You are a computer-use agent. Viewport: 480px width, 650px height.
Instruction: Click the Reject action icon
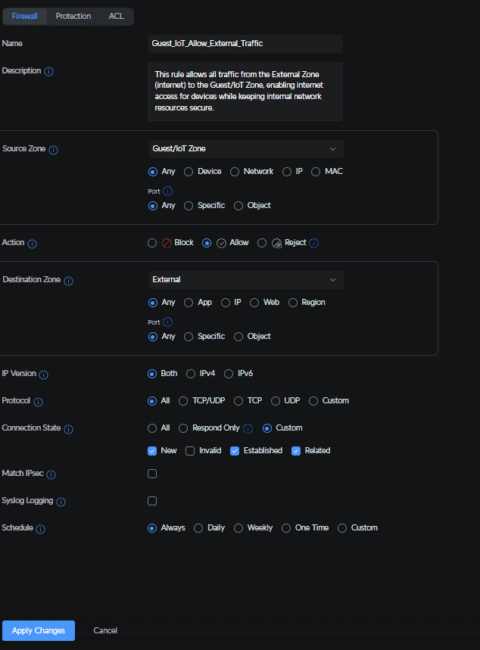[x=276, y=243]
